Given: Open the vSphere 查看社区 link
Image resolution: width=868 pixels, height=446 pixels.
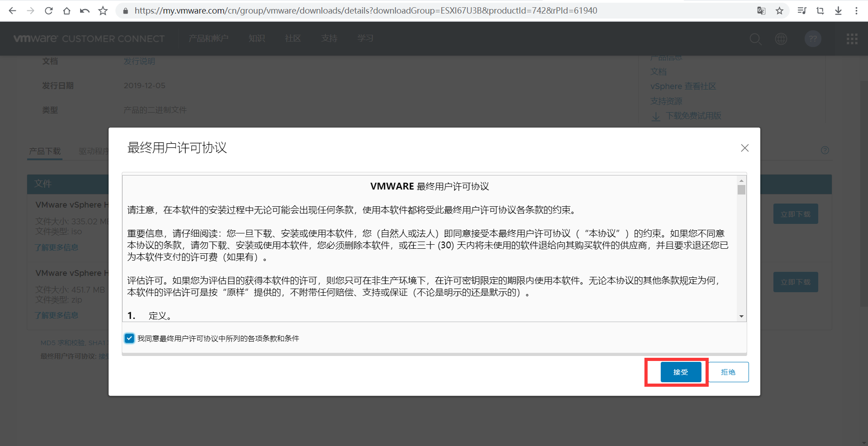Looking at the screenshot, I should [x=683, y=86].
